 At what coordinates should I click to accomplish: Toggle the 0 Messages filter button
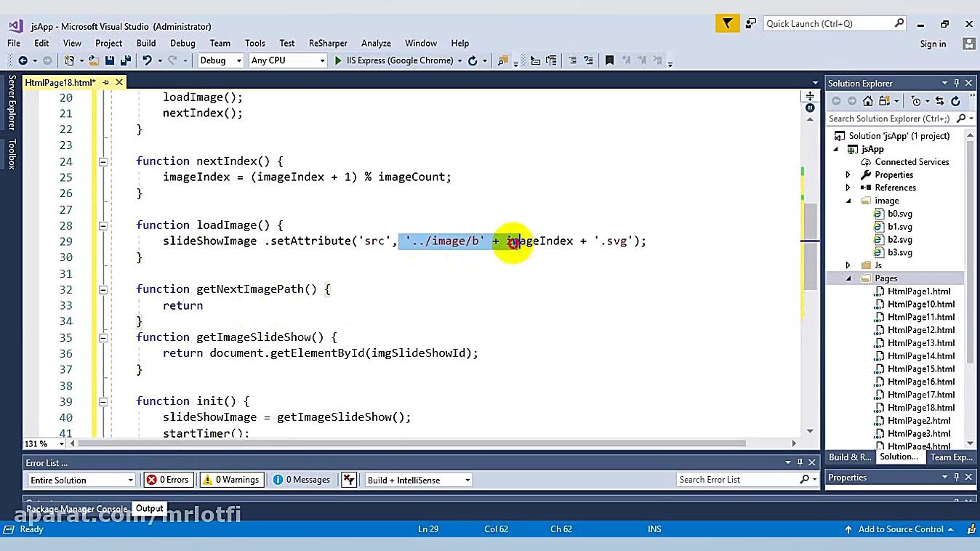302,480
